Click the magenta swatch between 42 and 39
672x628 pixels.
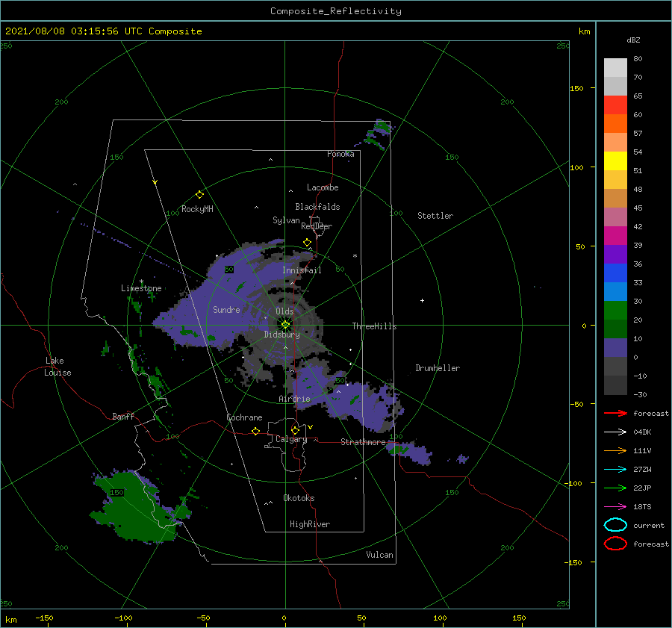(x=615, y=236)
